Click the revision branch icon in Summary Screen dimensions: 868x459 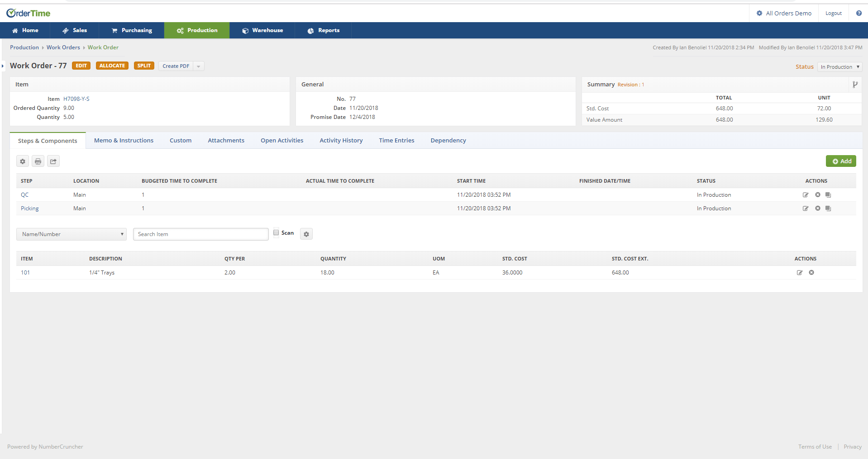pos(855,85)
